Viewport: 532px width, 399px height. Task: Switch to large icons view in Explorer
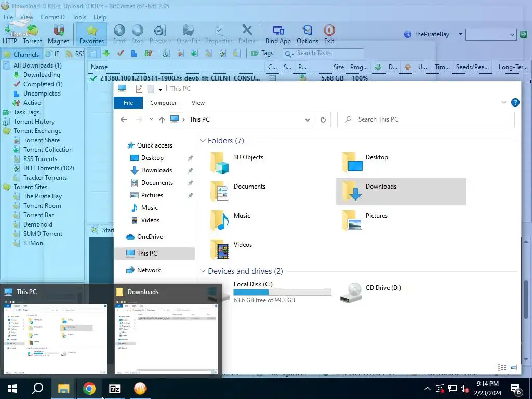[513, 367]
